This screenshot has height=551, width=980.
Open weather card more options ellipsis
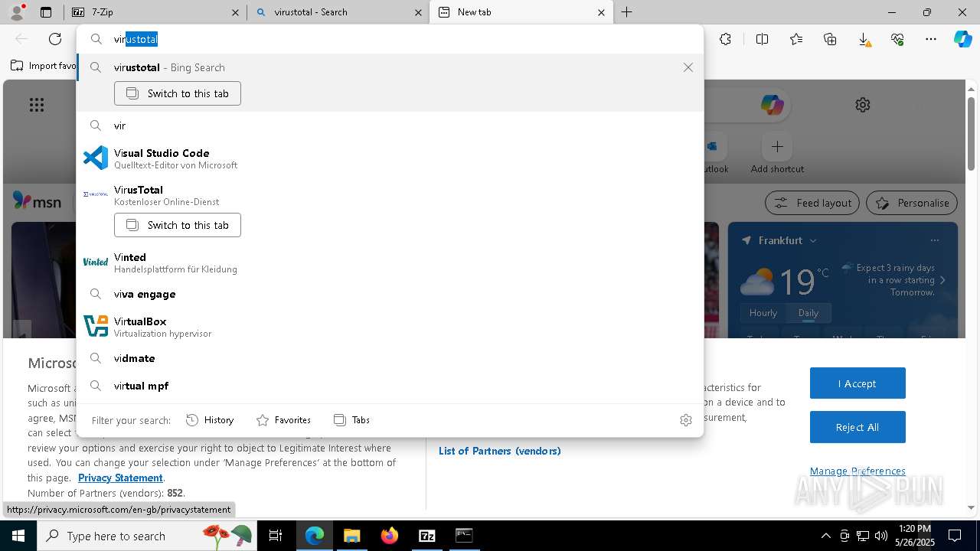(x=935, y=240)
